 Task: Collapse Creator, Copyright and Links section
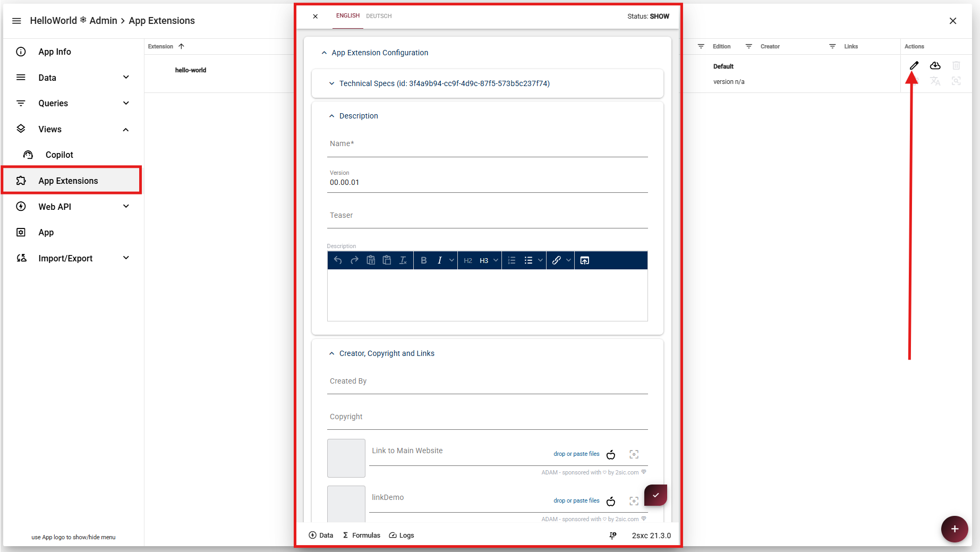[332, 353]
